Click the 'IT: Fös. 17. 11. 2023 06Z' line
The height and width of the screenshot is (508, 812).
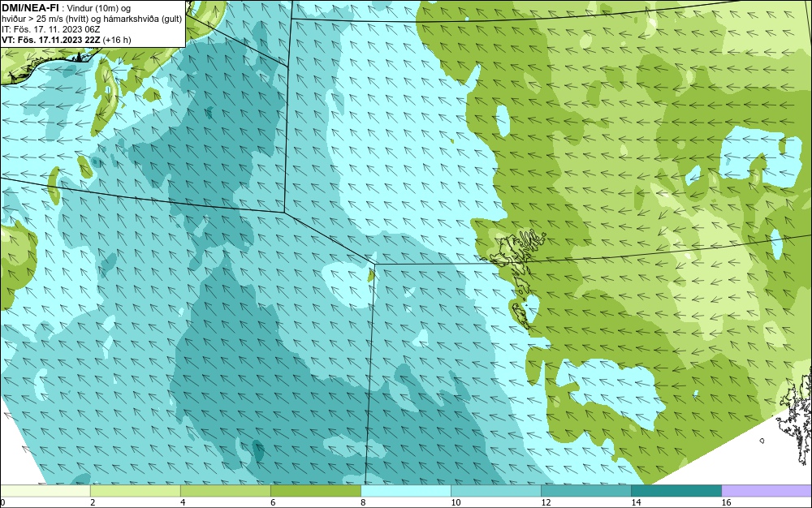pos(50,29)
